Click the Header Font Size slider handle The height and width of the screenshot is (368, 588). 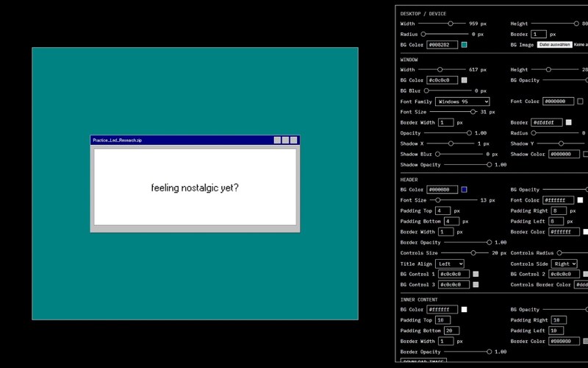click(437, 200)
